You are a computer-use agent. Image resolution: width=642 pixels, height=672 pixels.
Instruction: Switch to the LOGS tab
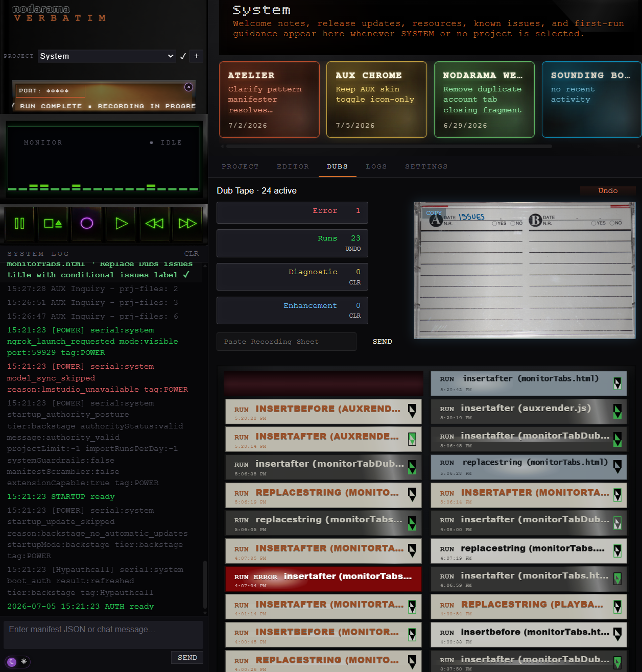[376, 166]
